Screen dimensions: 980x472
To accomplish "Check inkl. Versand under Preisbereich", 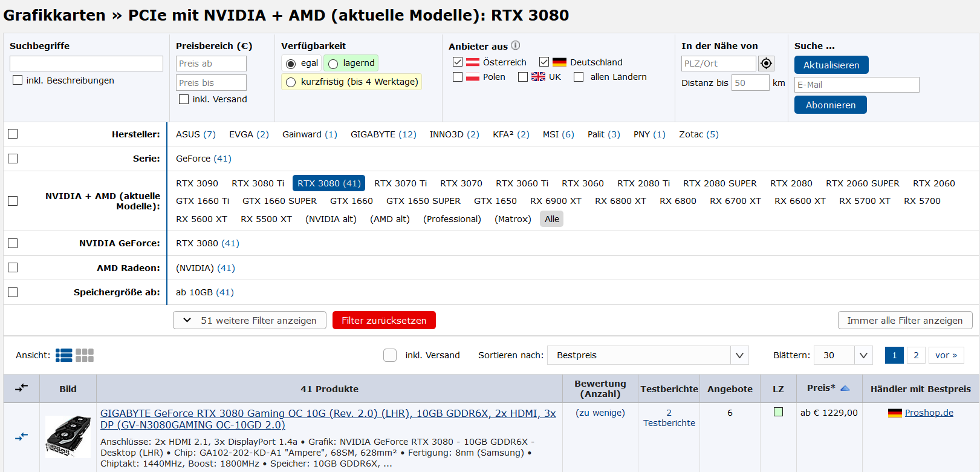I will [x=184, y=99].
